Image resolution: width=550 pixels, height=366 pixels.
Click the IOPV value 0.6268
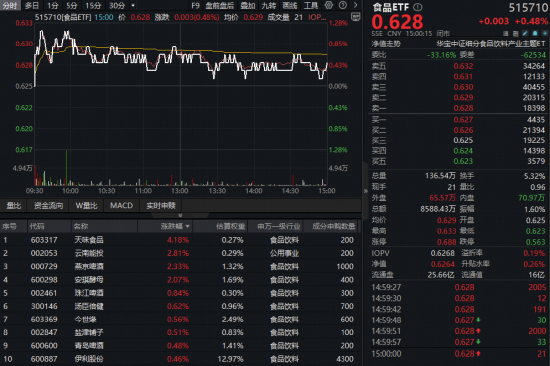point(442,253)
